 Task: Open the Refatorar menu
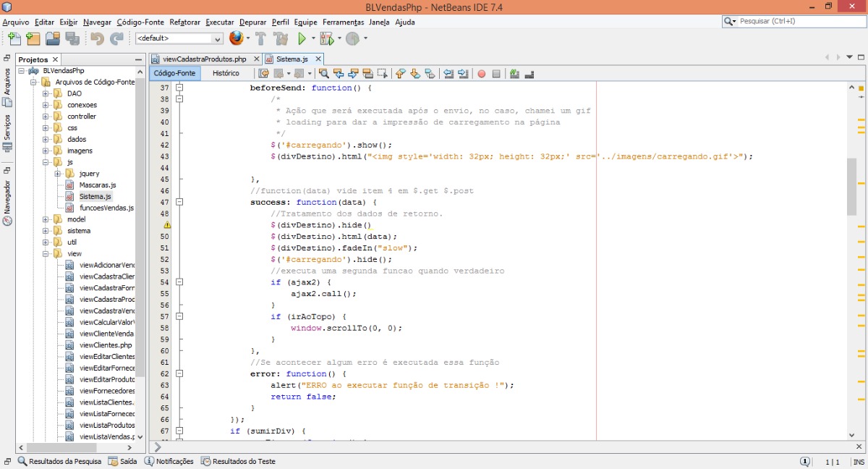coord(184,22)
